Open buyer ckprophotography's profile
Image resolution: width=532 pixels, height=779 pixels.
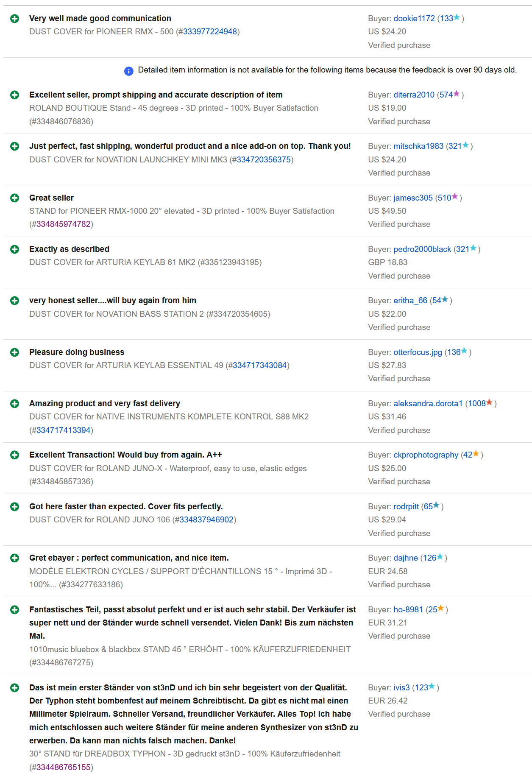(x=426, y=455)
